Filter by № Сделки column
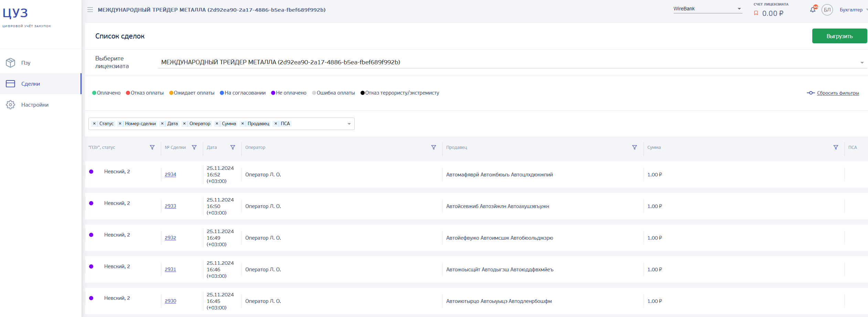The height and width of the screenshot is (317, 868). click(x=194, y=147)
